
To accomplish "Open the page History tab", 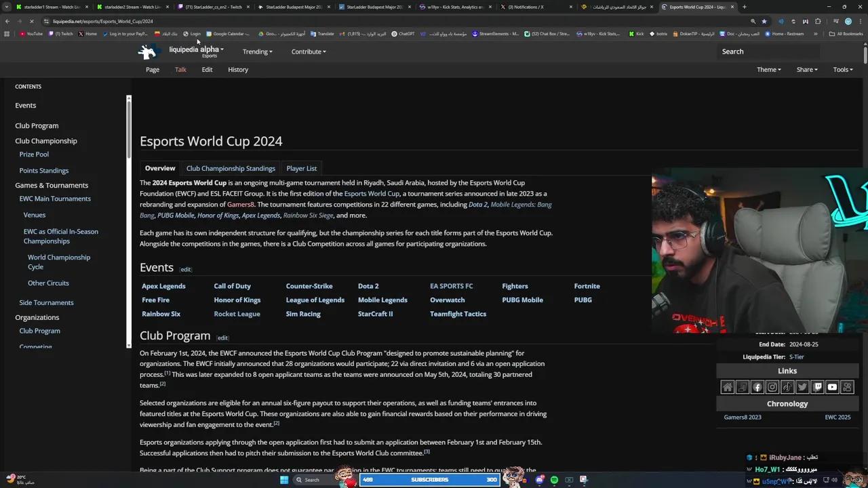I will pos(238,69).
